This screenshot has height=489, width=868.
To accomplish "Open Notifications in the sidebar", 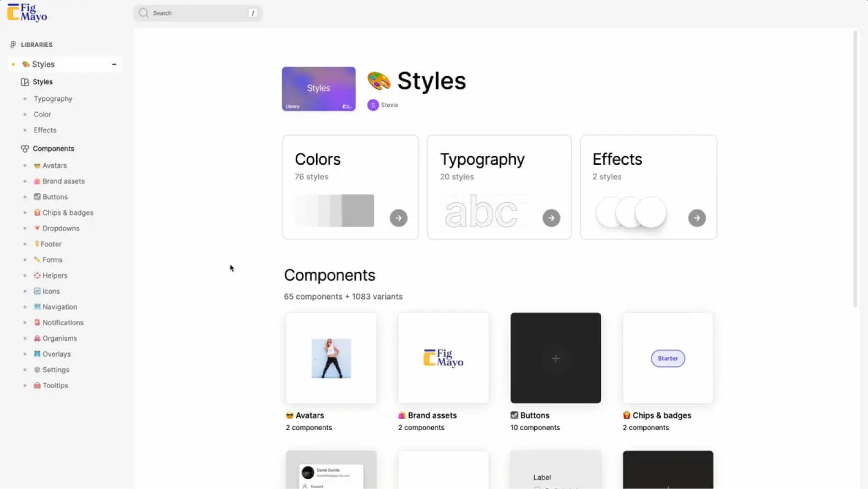I will 59,323.
